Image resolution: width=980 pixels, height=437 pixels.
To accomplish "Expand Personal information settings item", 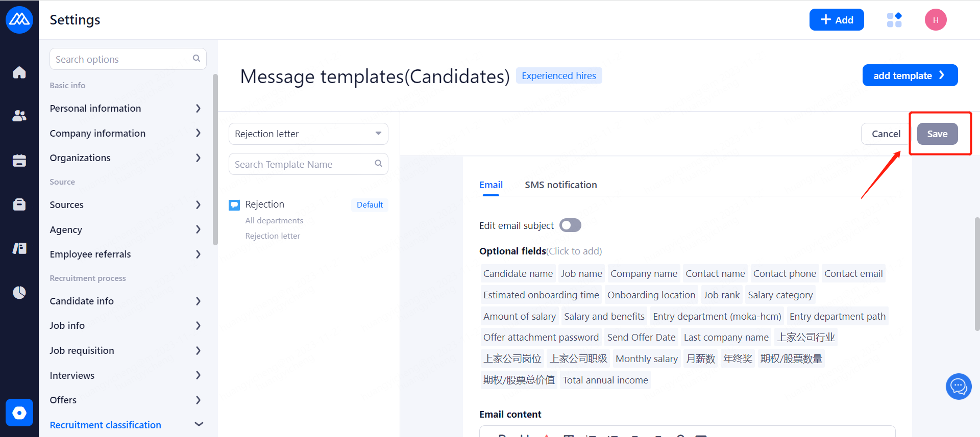I will [126, 109].
